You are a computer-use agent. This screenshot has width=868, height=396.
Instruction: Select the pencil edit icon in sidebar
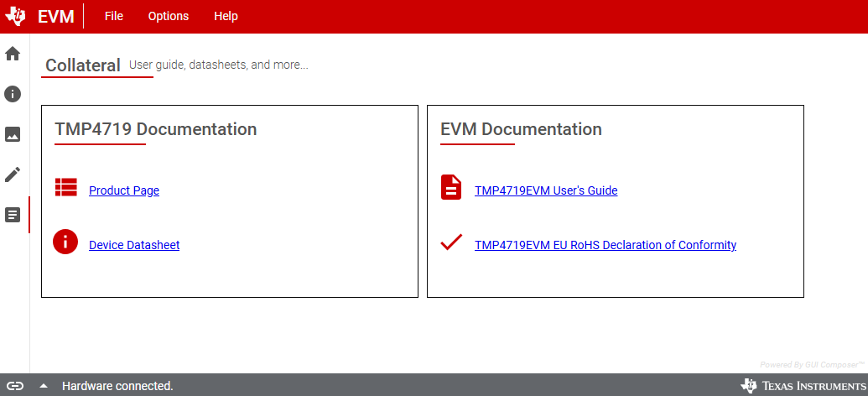point(13,175)
